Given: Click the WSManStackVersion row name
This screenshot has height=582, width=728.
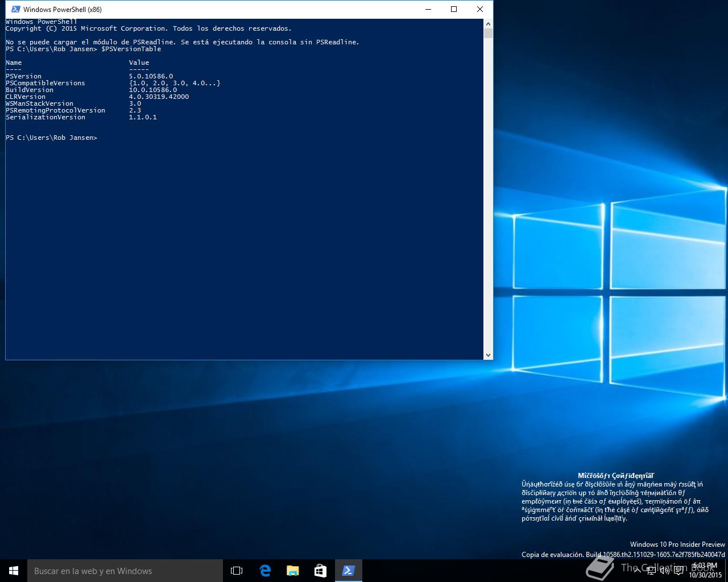Looking at the screenshot, I should coord(39,103).
